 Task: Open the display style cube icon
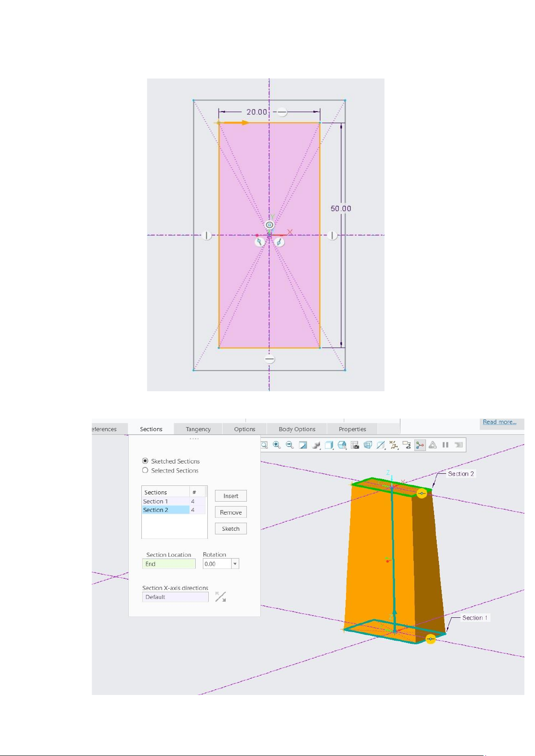[329, 445]
